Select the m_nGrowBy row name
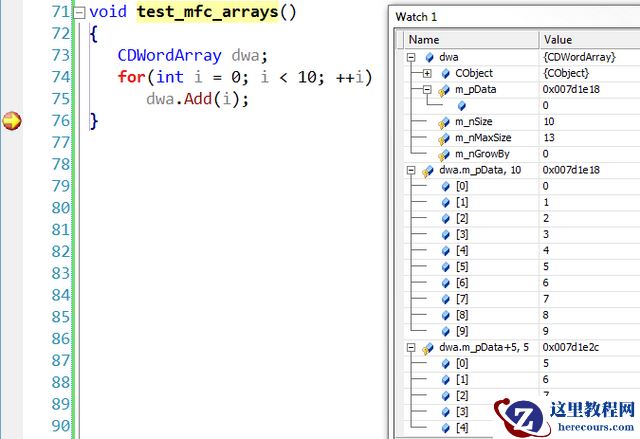Screen dimensions: 640x439 482,154
